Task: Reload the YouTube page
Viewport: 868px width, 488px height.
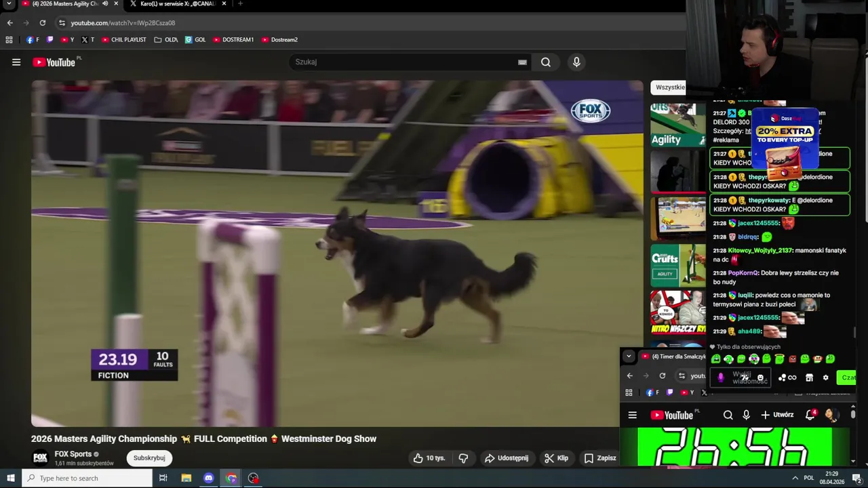Action: (42, 23)
